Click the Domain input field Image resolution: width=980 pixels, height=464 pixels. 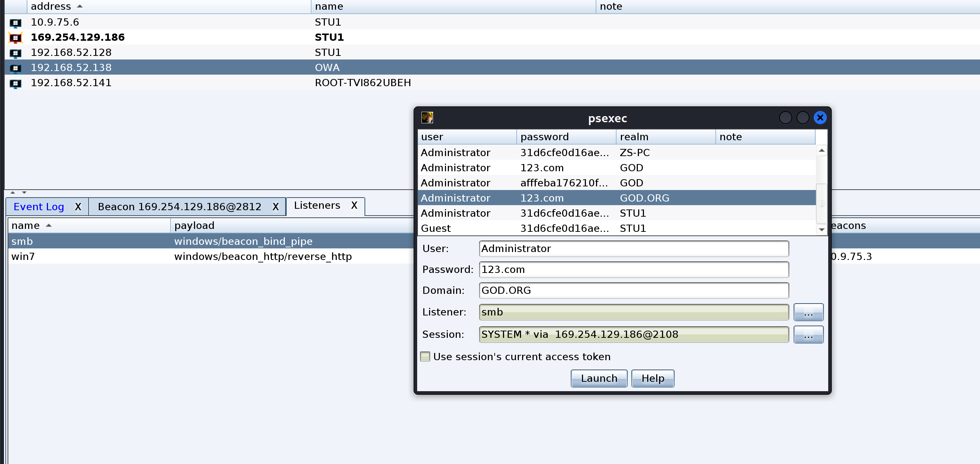coord(634,290)
